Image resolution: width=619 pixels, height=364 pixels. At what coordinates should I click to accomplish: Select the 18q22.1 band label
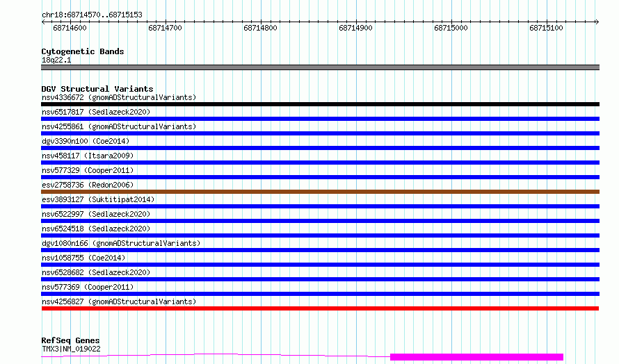pos(56,60)
